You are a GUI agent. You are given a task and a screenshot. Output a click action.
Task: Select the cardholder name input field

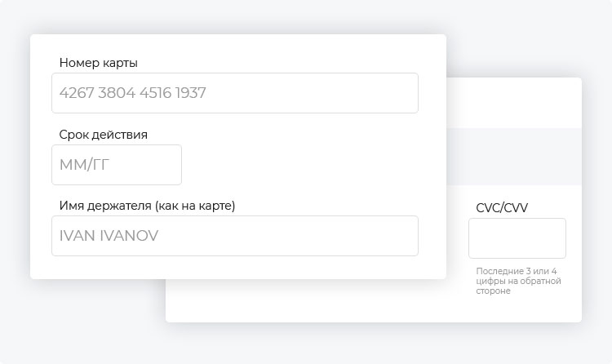click(235, 236)
